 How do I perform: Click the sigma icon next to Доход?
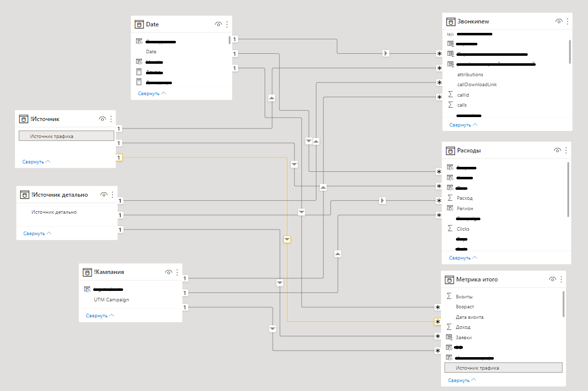pos(449,327)
